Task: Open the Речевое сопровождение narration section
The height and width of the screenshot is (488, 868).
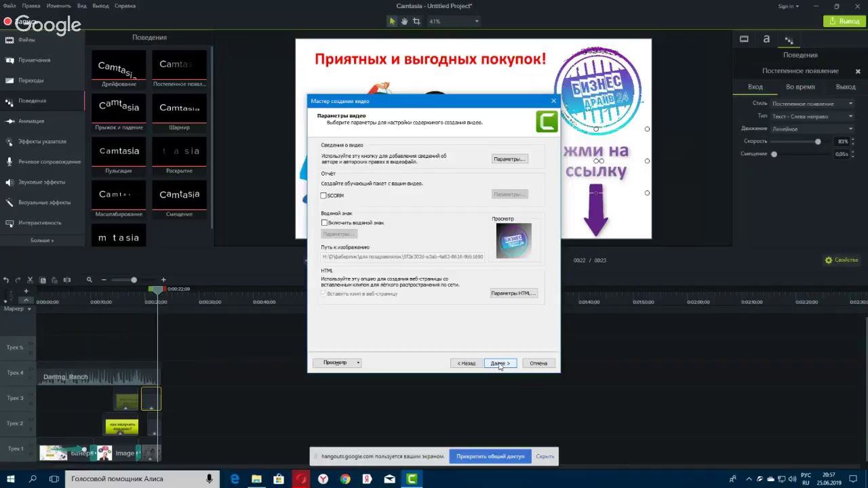Action: coord(42,162)
